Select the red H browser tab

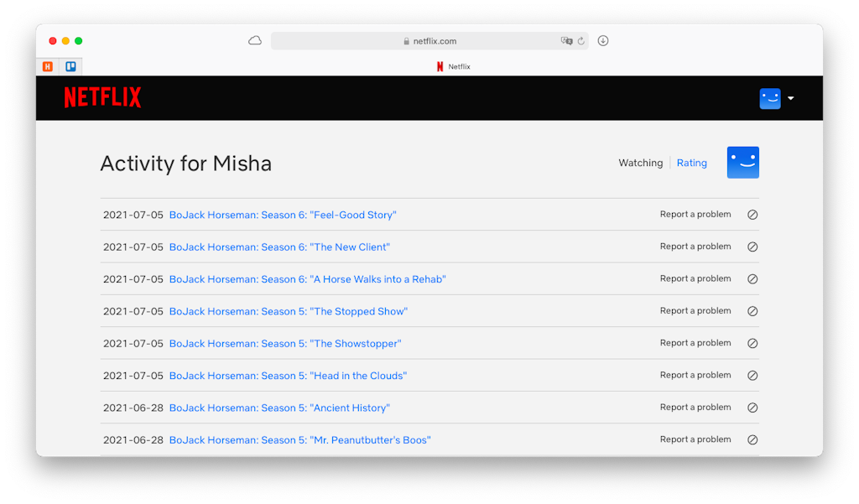pos(48,66)
